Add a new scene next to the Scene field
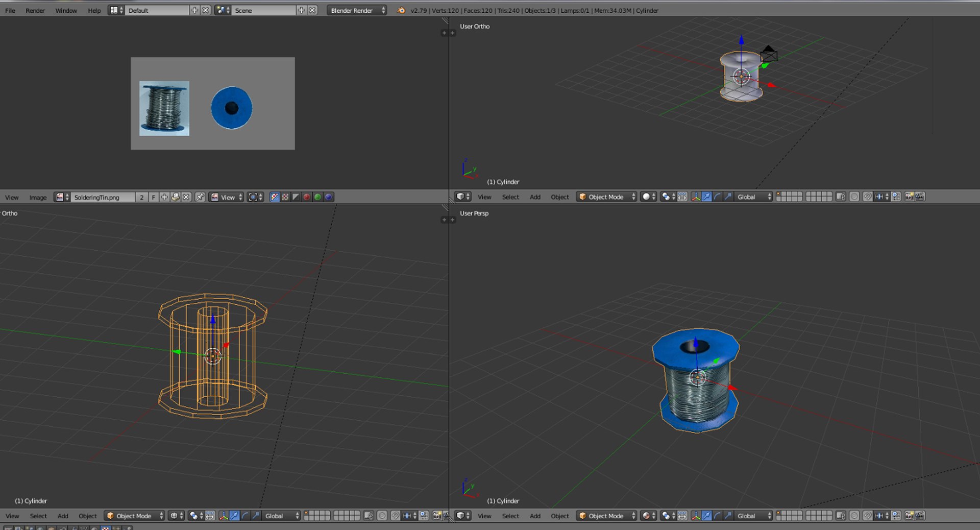This screenshot has width=980, height=530. coord(301,10)
